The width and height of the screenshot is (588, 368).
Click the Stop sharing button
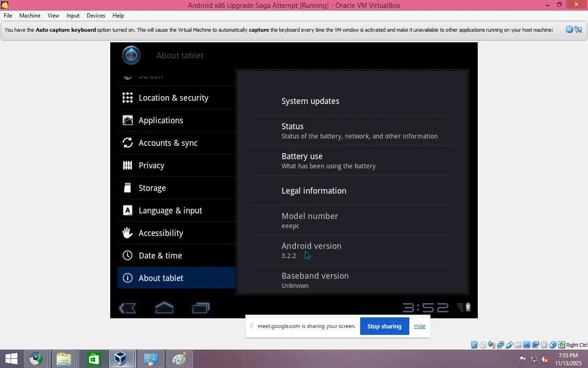tap(384, 326)
